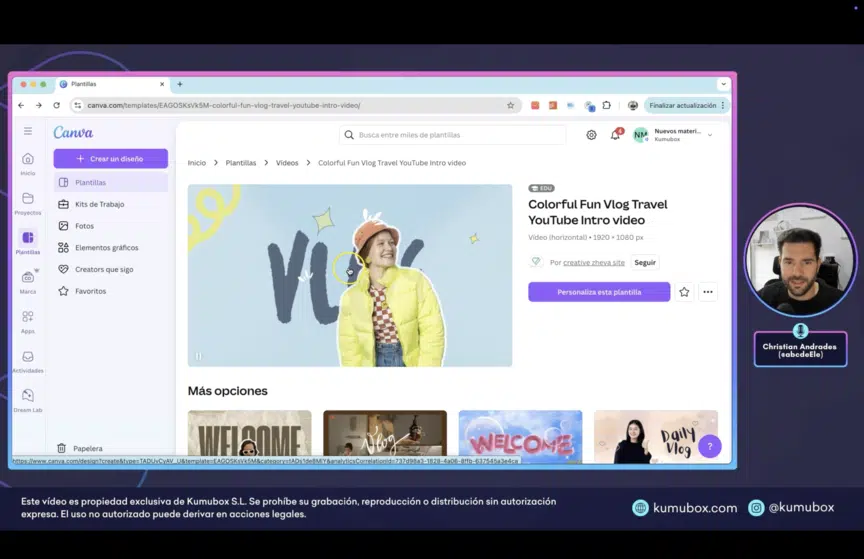
Task: Bookmark this page with address bar star
Action: pyautogui.click(x=511, y=105)
